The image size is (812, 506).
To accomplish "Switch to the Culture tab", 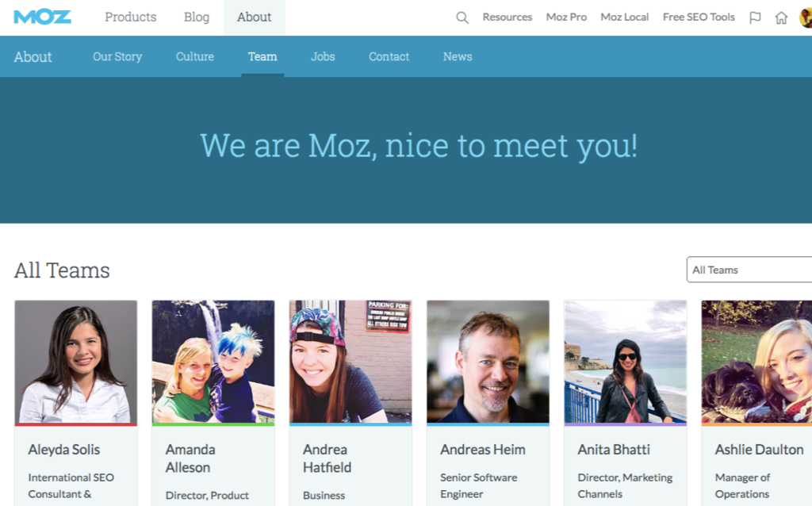I will 195,56.
